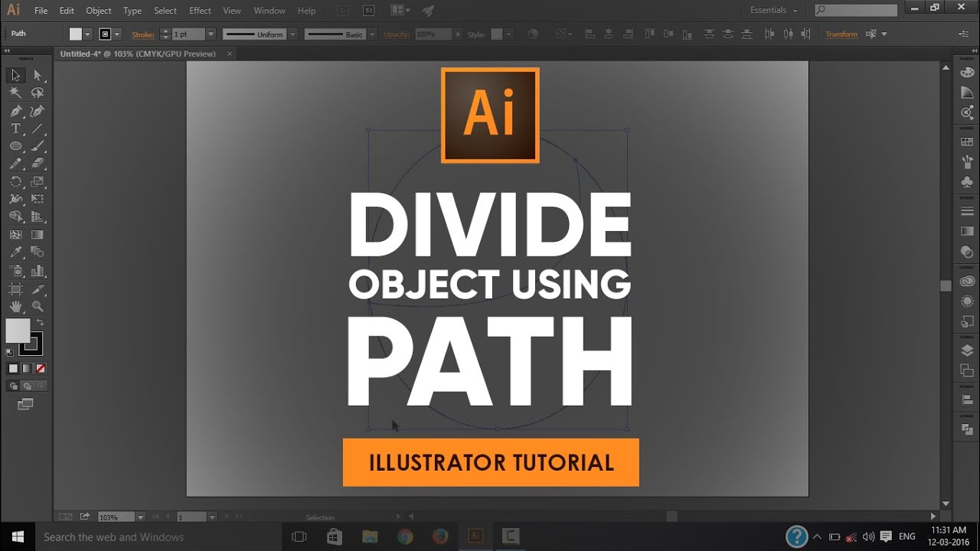Open the Essentials workspace switcher

click(773, 11)
